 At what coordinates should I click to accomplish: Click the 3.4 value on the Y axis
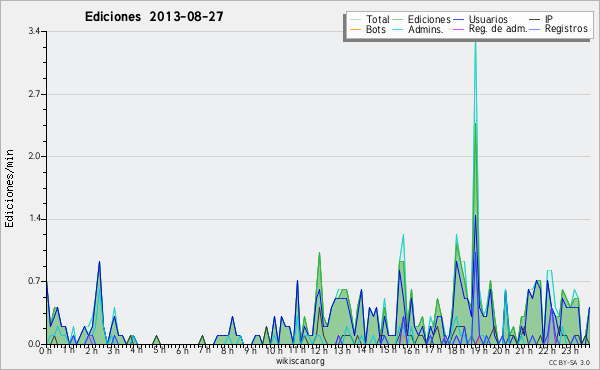pos(34,31)
